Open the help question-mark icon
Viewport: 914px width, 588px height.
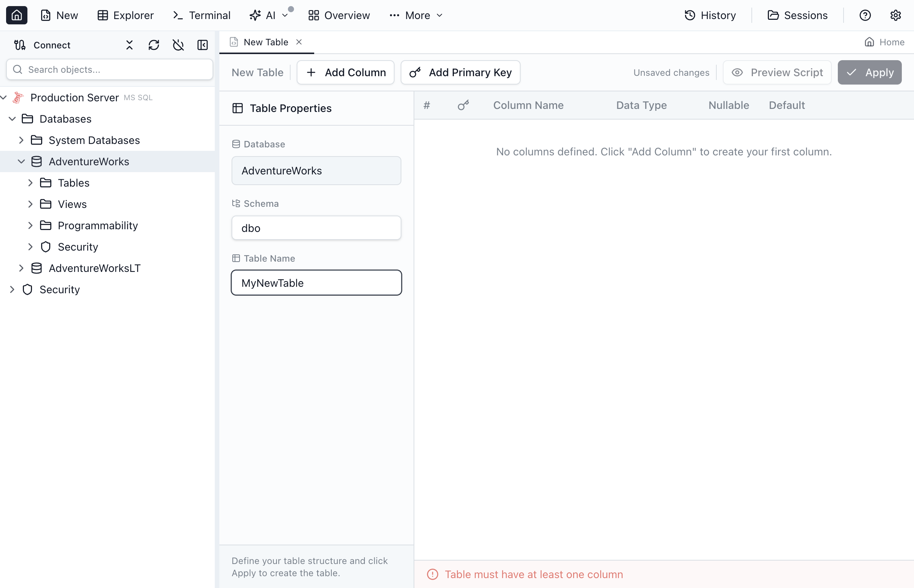coord(865,15)
